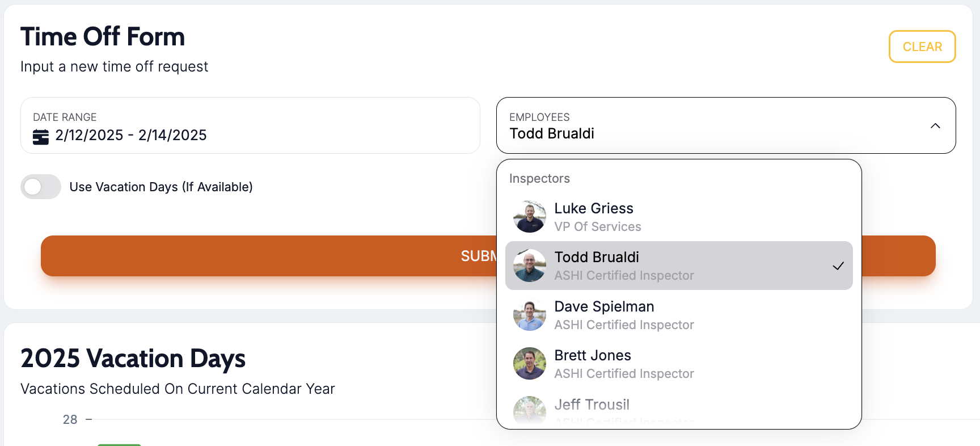Toggle Use Vacation Days switch
Screen dimensions: 980x446
(41, 187)
